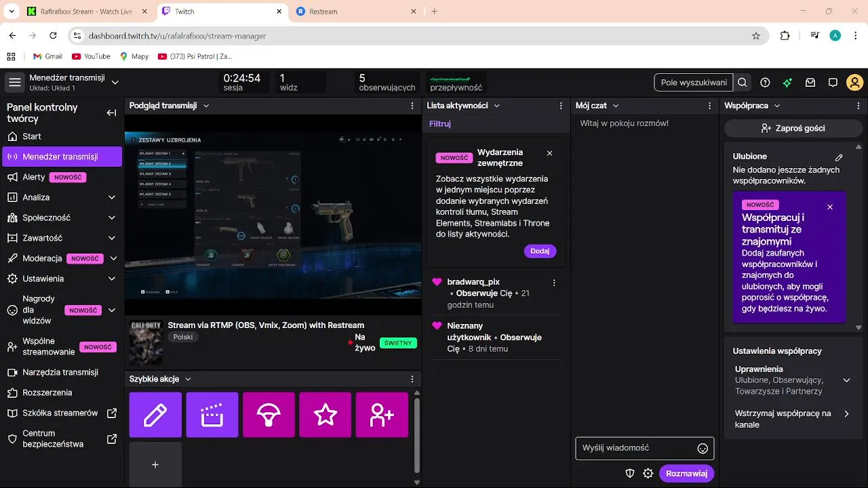The image size is (868, 488).
Task: Open Współpraca panel options menu
Action: 859,106
